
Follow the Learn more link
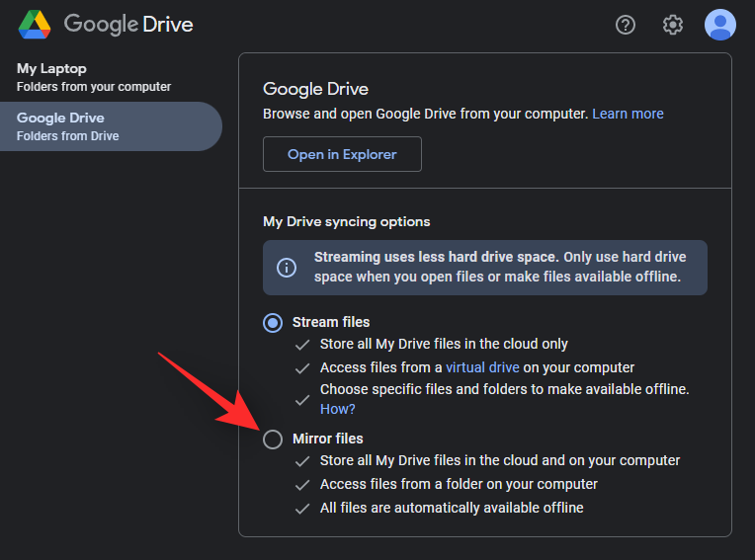pyautogui.click(x=628, y=114)
